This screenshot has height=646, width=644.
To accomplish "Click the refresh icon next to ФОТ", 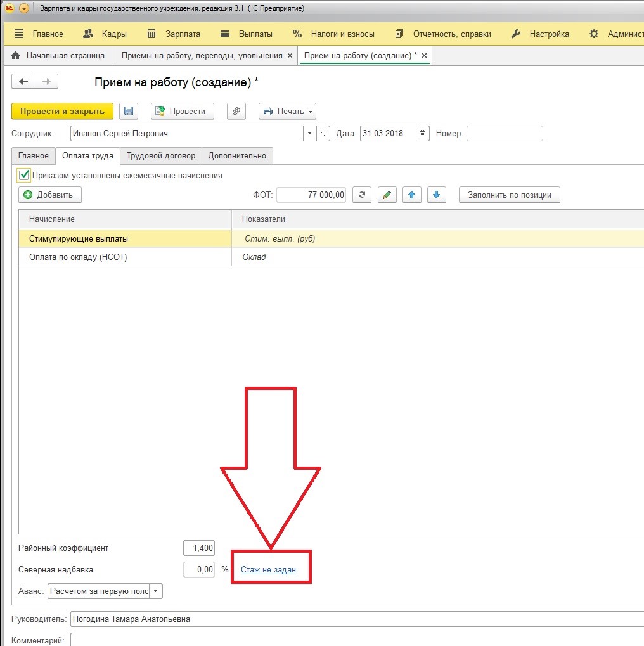I will point(362,195).
